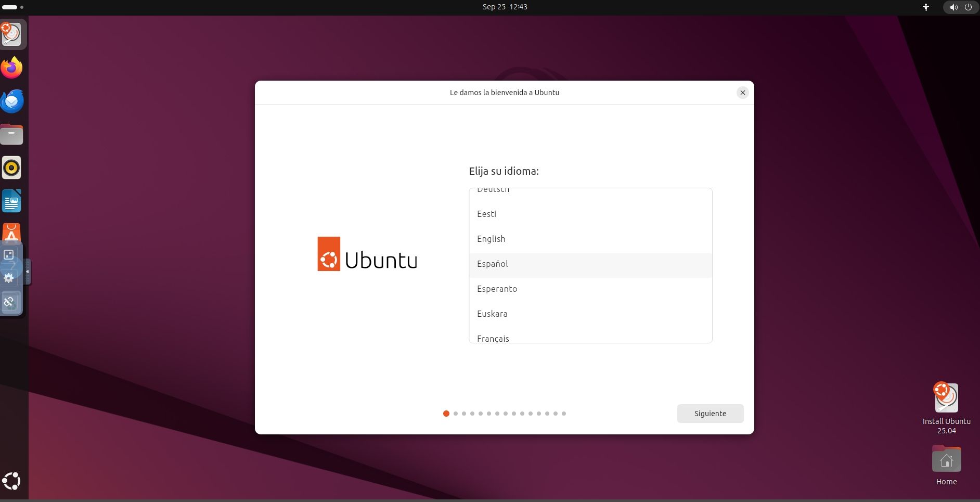The image size is (980, 502).
Task: Click the Ubuntu installer icon at dock top
Action: (11, 34)
